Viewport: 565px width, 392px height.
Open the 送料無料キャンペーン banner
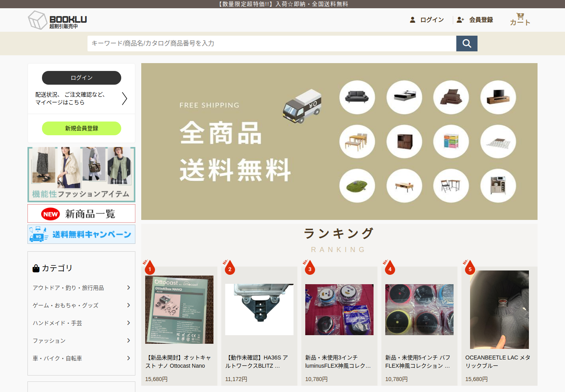pyautogui.click(x=81, y=234)
